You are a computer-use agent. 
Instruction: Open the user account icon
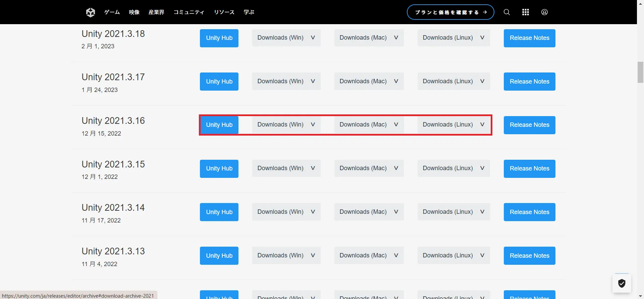[544, 12]
